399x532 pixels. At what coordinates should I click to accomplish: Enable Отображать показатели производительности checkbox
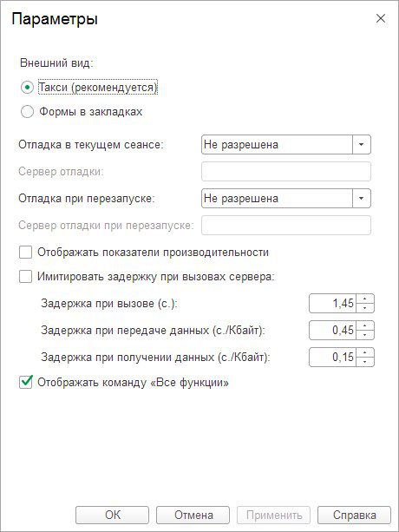point(26,253)
